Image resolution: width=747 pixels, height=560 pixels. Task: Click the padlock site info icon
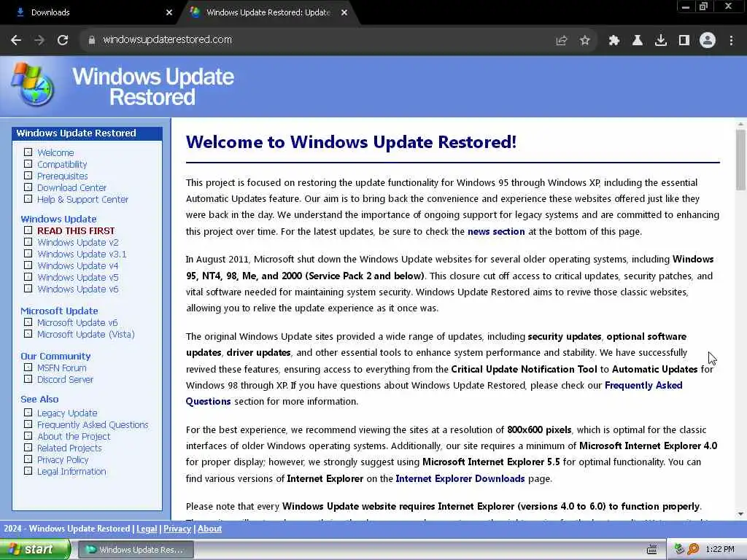coord(92,40)
